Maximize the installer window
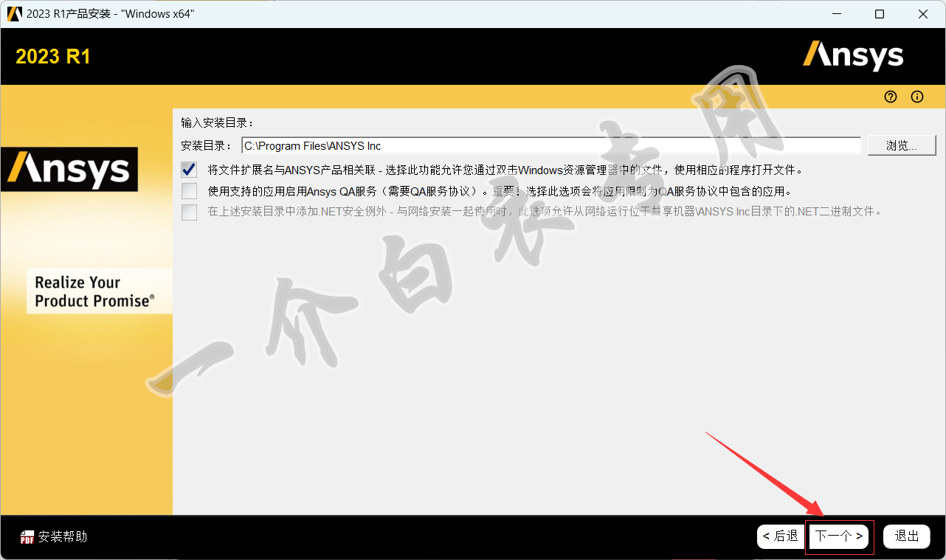Image resolution: width=946 pixels, height=560 pixels. tap(880, 14)
